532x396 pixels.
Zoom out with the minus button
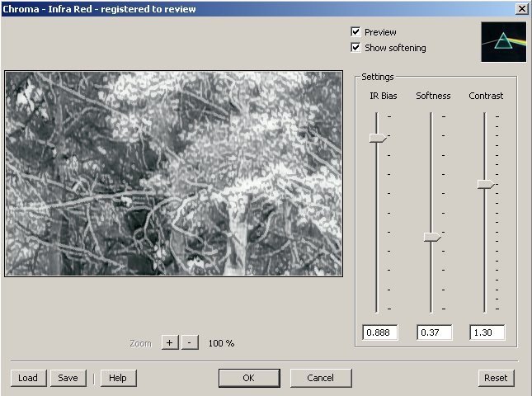coord(190,342)
